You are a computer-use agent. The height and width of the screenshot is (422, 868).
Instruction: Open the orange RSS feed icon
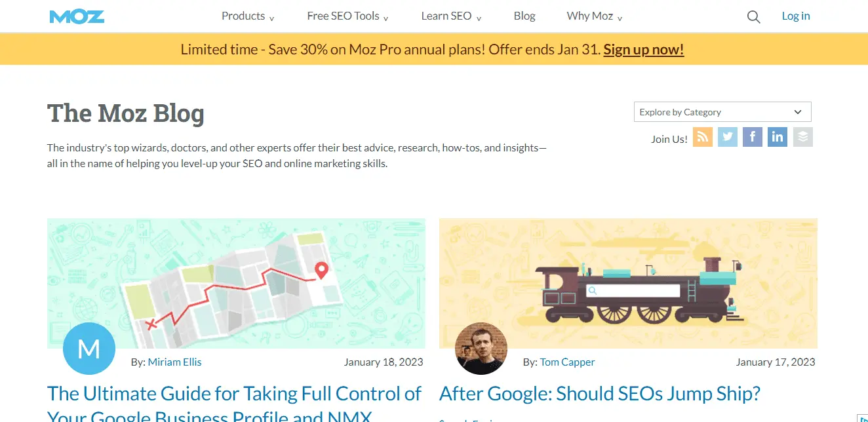[x=702, y=137]
